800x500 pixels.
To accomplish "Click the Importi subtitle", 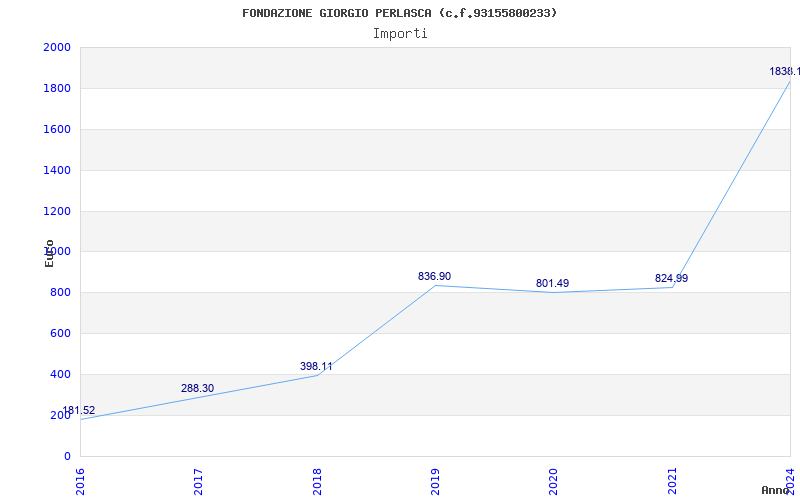I will point(400,34).
